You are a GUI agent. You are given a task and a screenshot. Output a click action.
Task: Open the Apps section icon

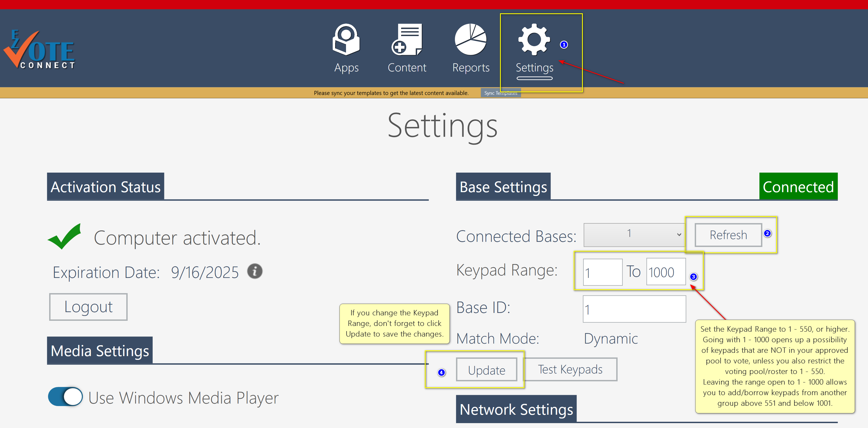tap(346, 39)
